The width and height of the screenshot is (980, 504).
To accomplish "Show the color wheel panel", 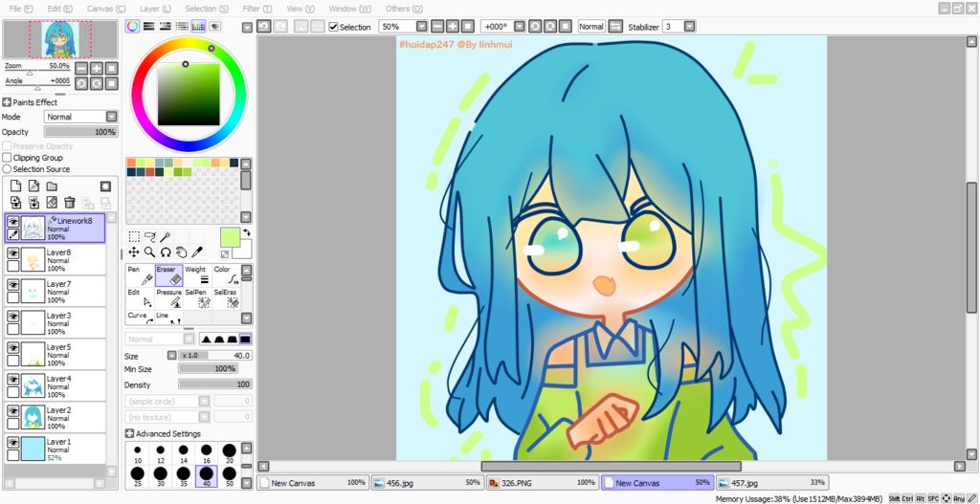I will click(132, 26).
